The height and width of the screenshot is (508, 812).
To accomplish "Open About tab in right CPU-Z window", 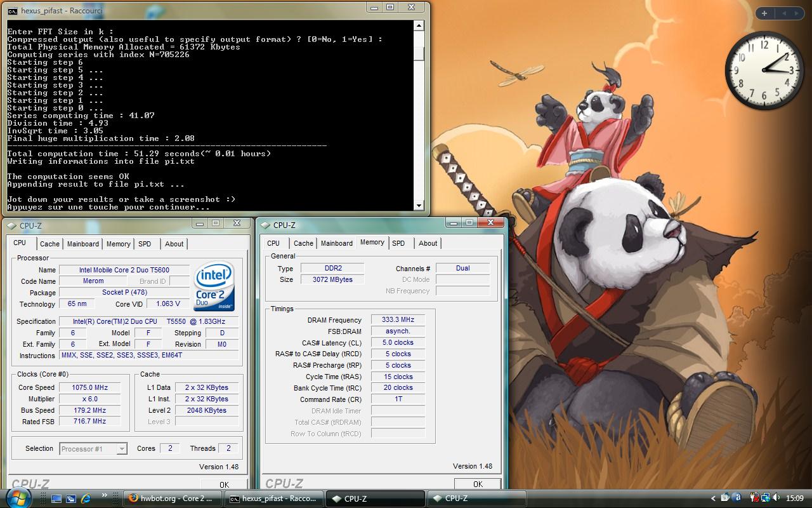I will (x=428, y=243).
